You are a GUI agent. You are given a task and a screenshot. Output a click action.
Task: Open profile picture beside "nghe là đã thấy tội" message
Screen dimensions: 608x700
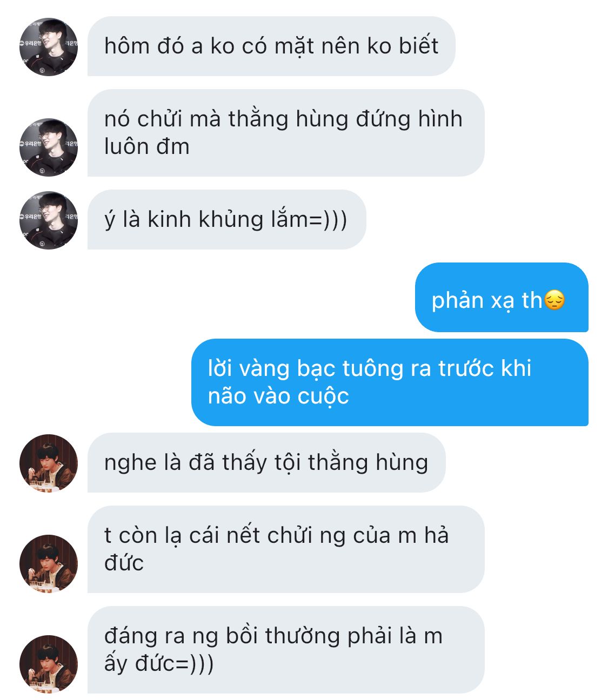(49, 463)
